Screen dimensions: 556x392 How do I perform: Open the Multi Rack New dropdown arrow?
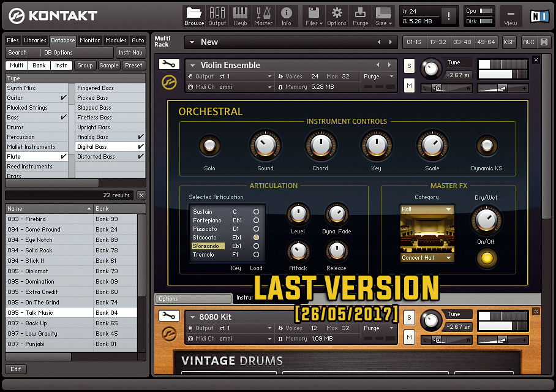tap(192, 42)
